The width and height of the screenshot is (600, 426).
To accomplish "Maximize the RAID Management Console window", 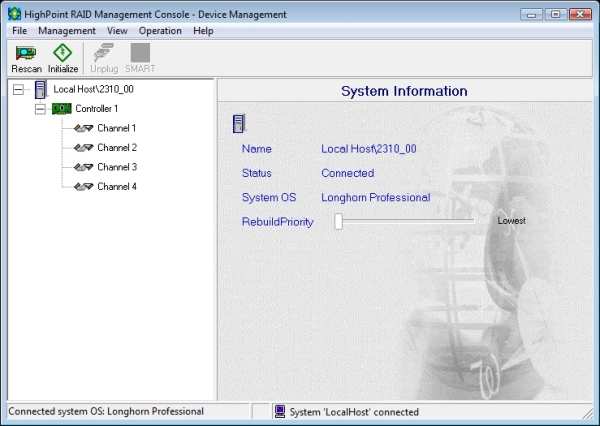I will (x=556, y=15).
